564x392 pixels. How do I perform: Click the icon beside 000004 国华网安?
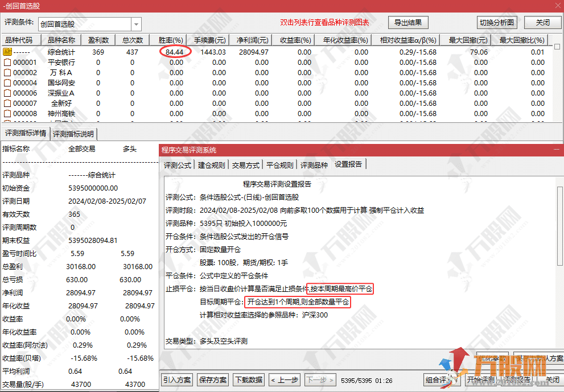[7, 82]
